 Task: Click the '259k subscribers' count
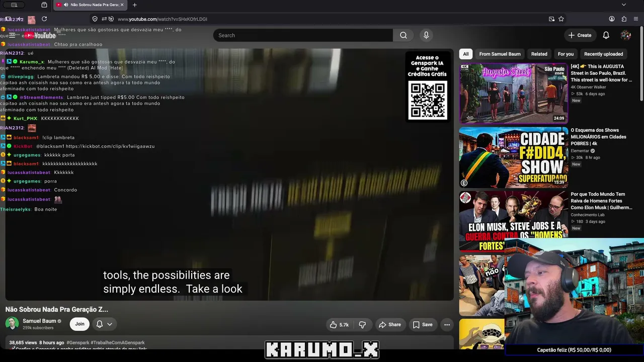click(x=38, y=328)
